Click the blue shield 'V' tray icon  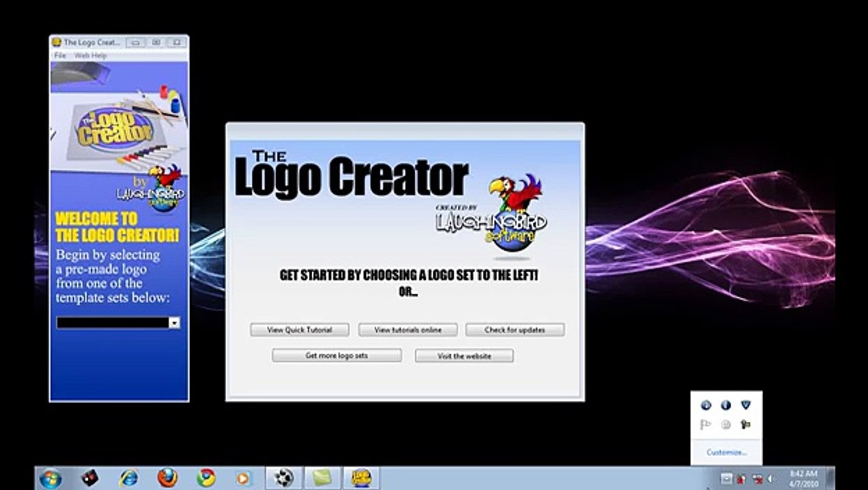(746, 405)
